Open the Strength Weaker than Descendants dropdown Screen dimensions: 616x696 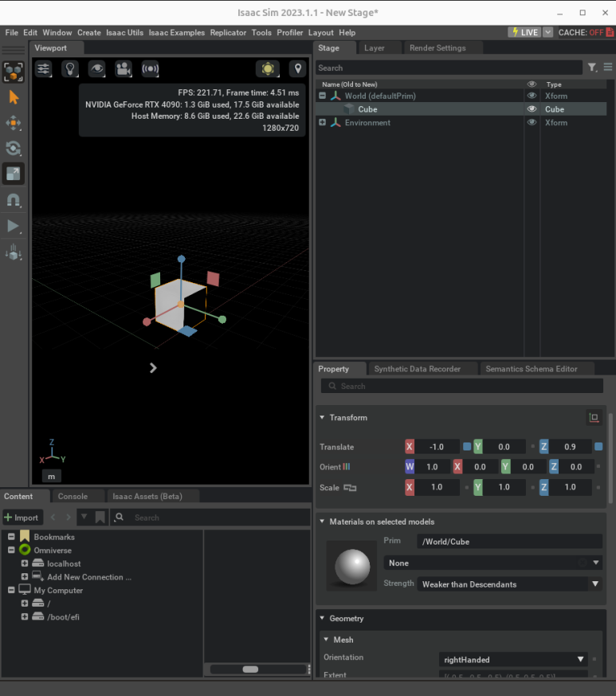click(509, 584)
